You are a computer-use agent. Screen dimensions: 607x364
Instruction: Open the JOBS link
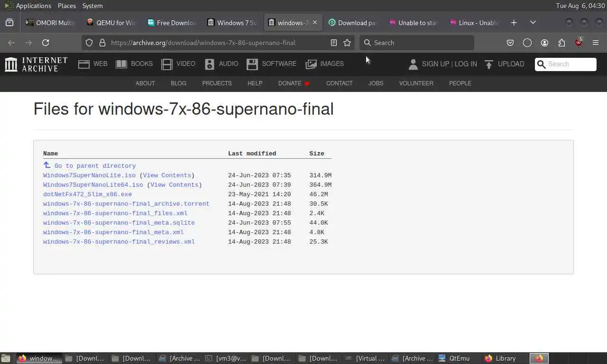tap(376, 83)
